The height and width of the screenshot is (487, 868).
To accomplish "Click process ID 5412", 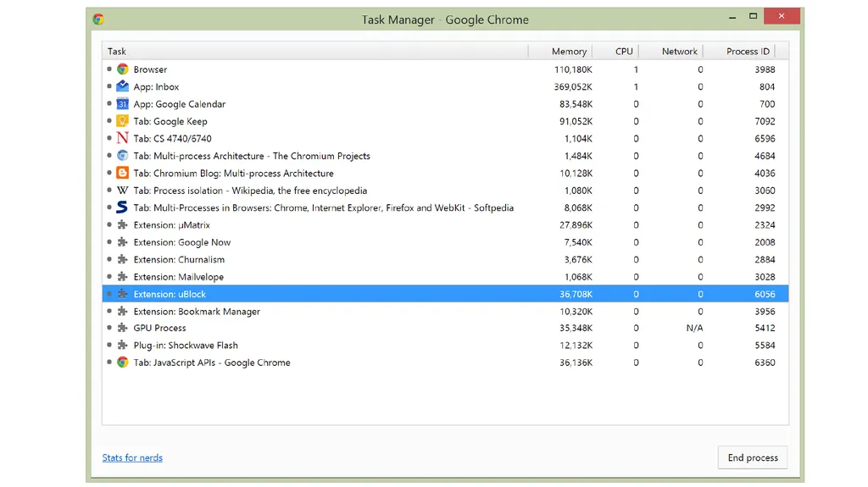I will coord(765,328).
